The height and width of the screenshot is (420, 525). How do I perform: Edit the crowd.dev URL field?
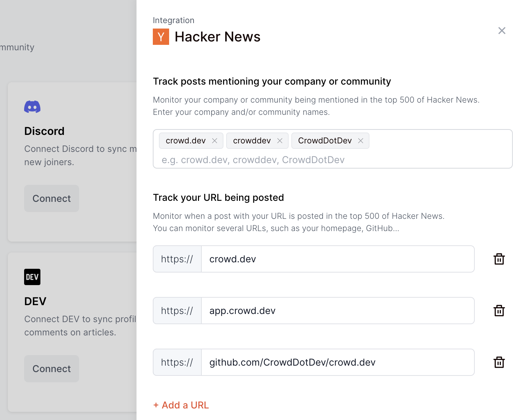[338, 259]
